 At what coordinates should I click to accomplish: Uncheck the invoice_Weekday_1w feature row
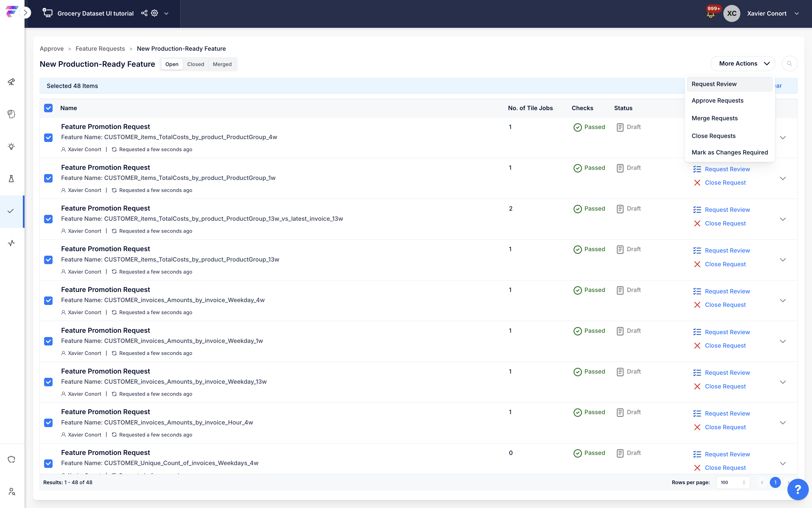tap(48, 341)
